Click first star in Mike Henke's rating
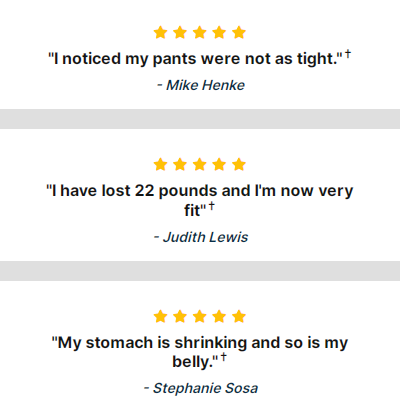Viewport: 400px width, 411px height. point(160,33)
